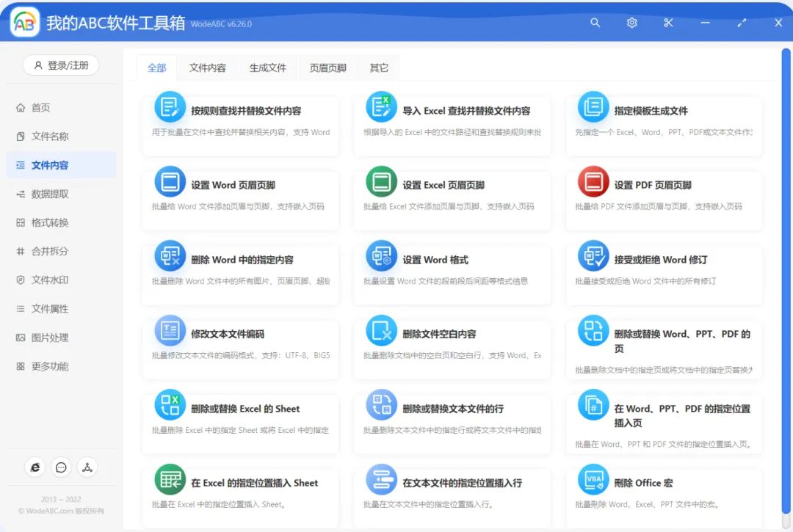This screenshot has width=793, height=532.
Task: Click the share network icon at sidebar bottom
Action: [x=87, y=467]
